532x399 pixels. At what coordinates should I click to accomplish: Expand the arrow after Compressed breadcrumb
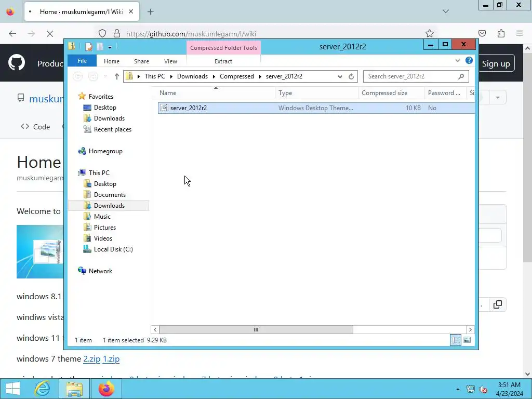tap(260, 77)
